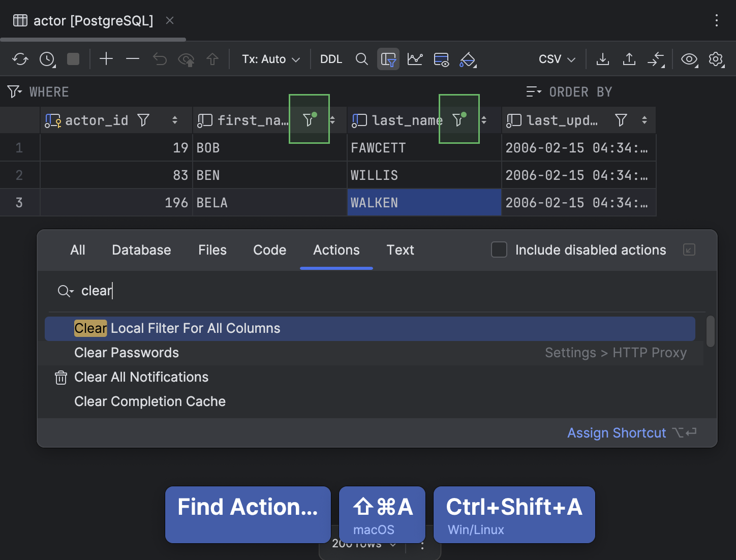The height and width of the screenshot is (560, 736).
Task: Click the clock history icon in toolbar
Action: (x=47, y=59)
